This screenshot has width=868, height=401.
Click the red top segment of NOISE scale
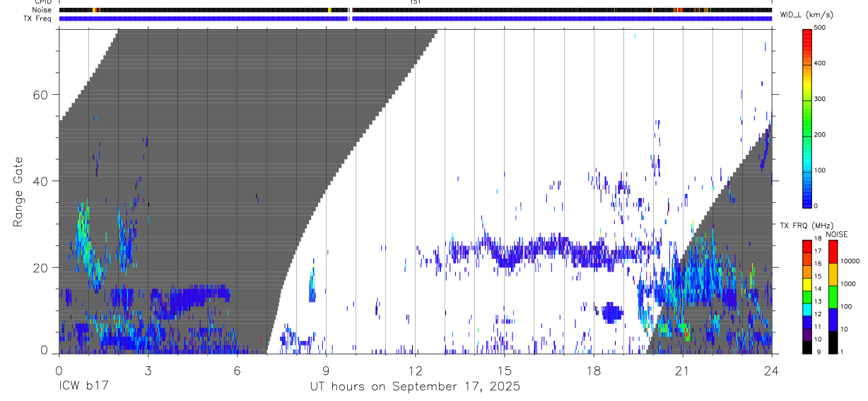coord(833,252)
